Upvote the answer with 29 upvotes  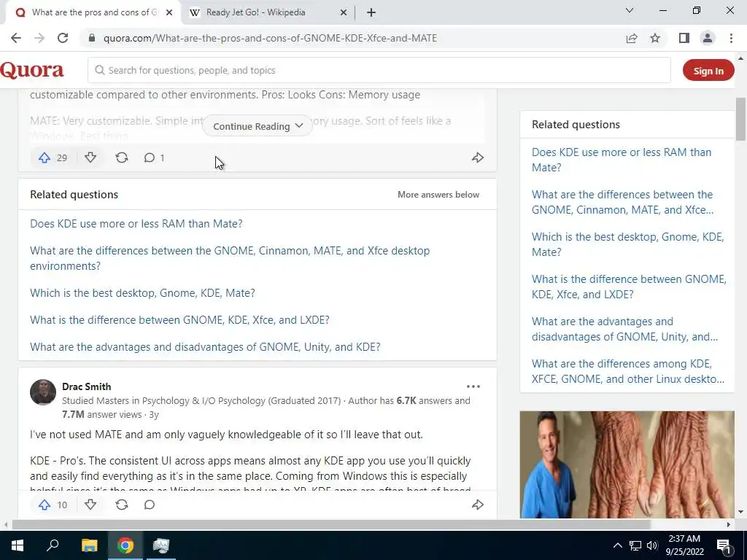44,157
